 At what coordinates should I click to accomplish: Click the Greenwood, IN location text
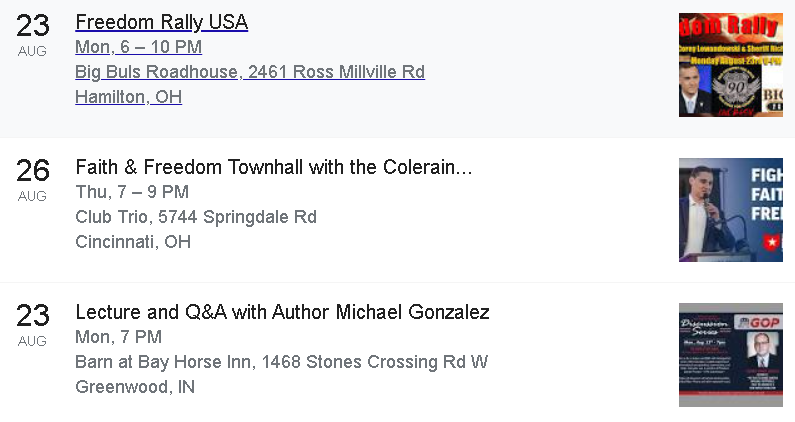tap(135, 387)
